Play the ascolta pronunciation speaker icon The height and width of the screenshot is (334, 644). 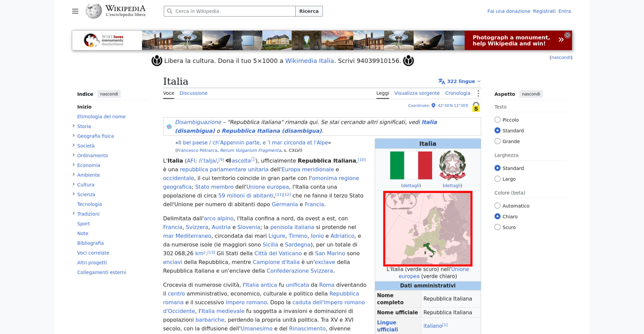pos(228,161)
